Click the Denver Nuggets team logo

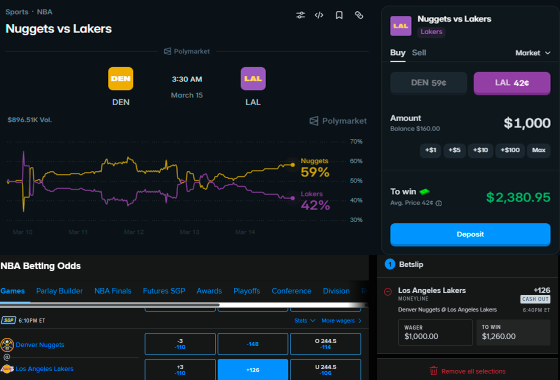click(x=7, y=345)
